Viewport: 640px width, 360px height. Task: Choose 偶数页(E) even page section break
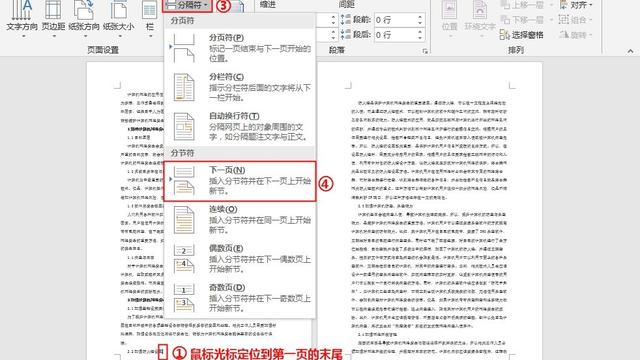tap(240, 259)
